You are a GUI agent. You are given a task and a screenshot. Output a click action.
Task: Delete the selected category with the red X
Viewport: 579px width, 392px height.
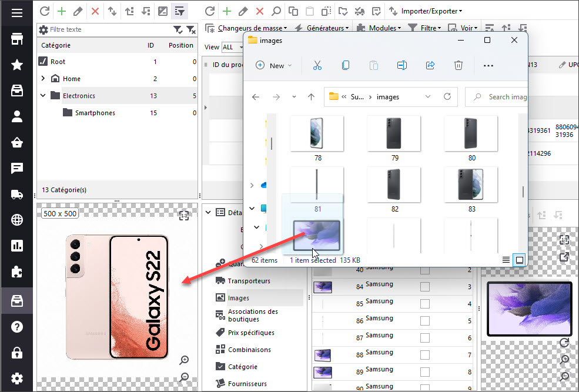(95, 11)
